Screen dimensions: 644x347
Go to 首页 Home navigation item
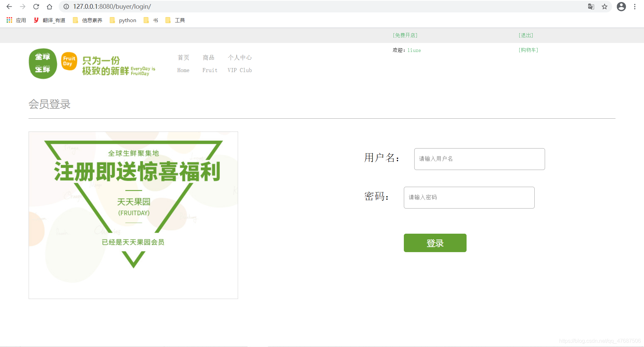pos(183,64)
